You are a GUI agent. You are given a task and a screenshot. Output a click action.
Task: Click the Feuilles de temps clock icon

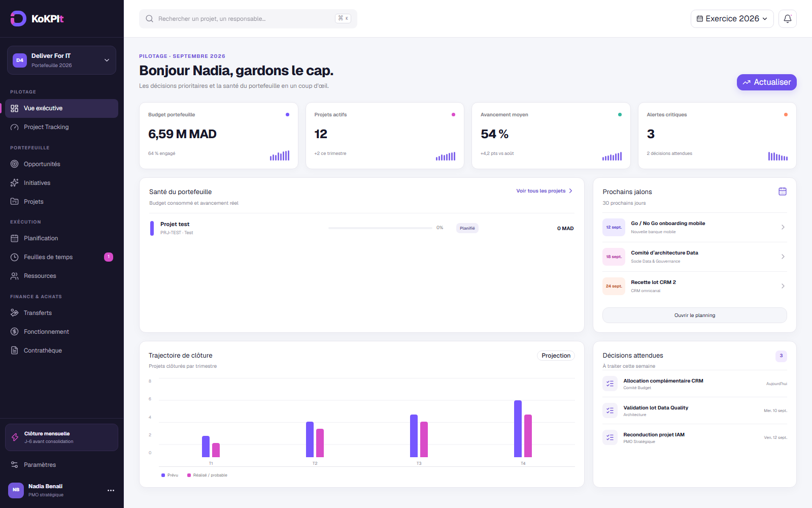pos(15,257)
